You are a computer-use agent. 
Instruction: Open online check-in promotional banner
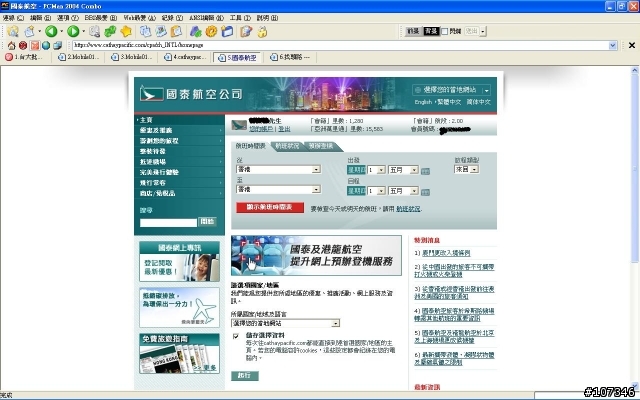tap(316, 256)
